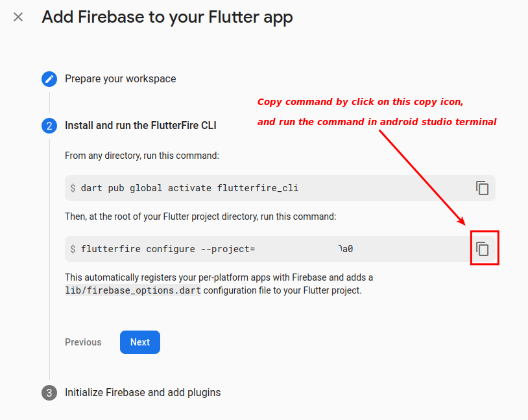The width and height of the screenshot is (528, 420).
Task: Open the Prepare your workspace step
Action: point(120,79)
